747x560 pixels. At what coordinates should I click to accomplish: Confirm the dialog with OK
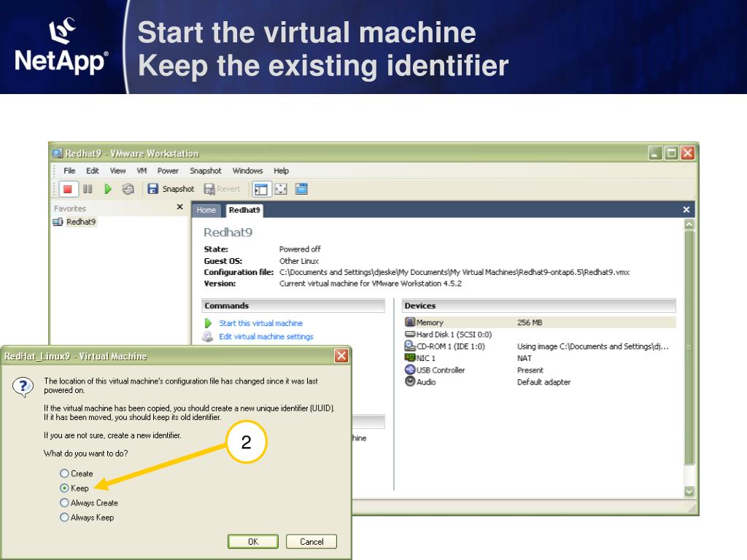point(253,542)
